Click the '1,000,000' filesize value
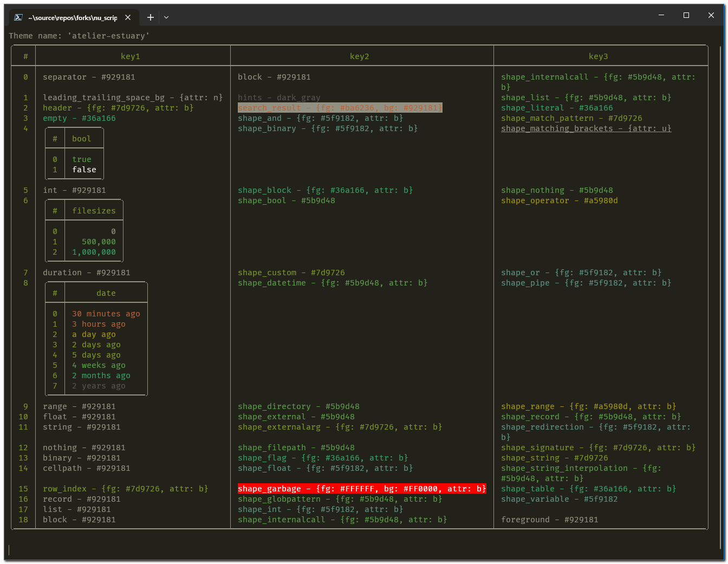The image size is (728, 564). pyautogui.click(x=94, y=252)
